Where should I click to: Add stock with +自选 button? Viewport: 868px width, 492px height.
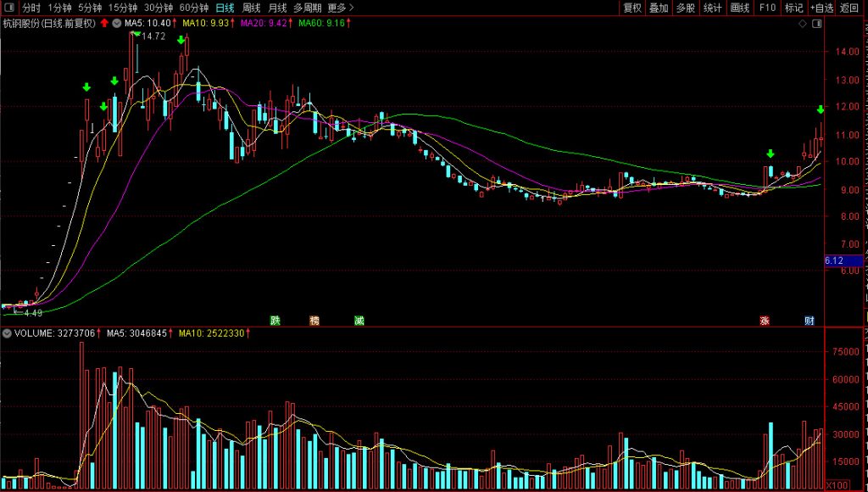coord(821,8)
